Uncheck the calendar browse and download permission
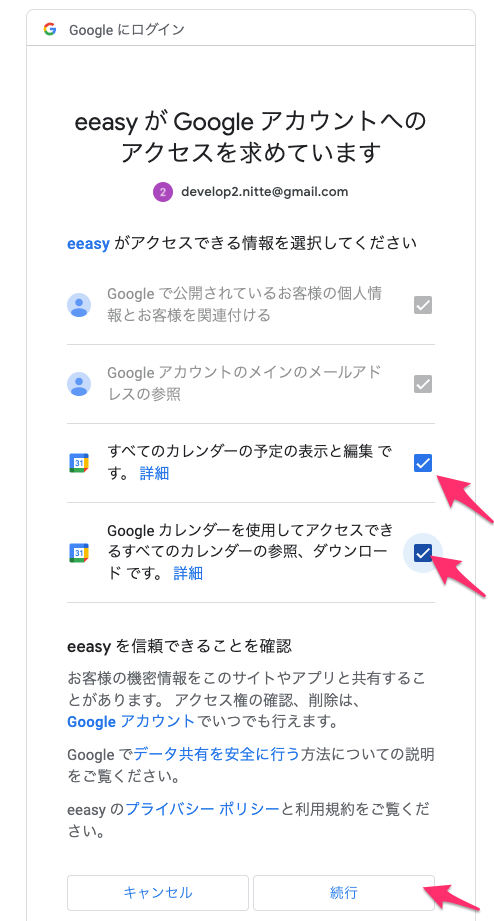The image size is (494, 921). [x=423, y=552]
